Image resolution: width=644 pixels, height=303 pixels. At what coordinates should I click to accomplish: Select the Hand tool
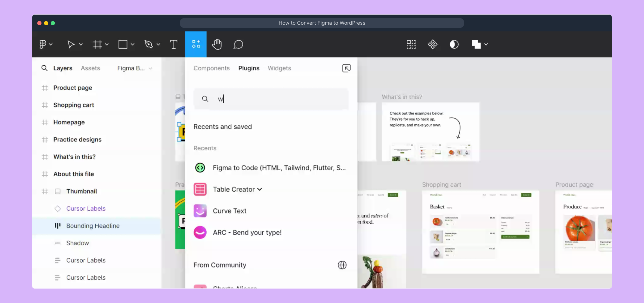coord(217,44)
